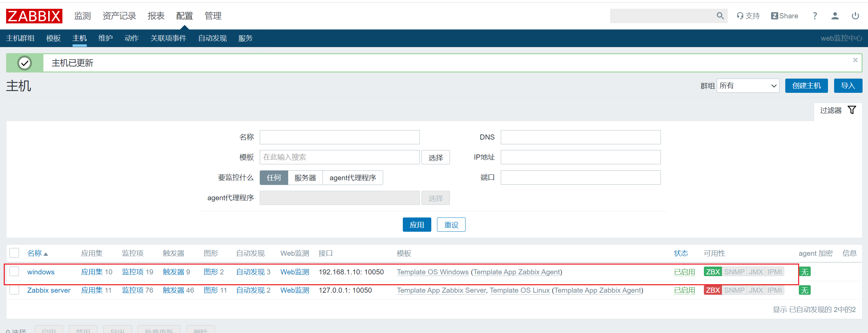Screen dimensions: 868x333
Task: Go to 自动发现 submenu
Action: coord(212,38)
